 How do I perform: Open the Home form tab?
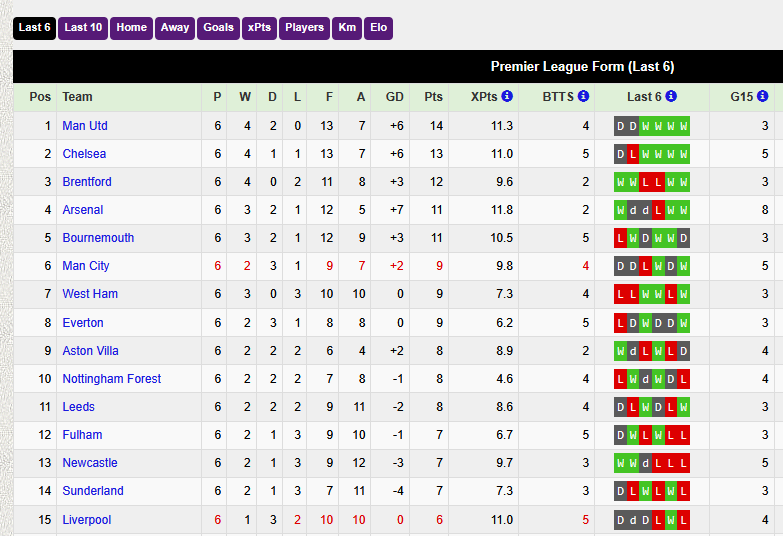pos(131,28)
